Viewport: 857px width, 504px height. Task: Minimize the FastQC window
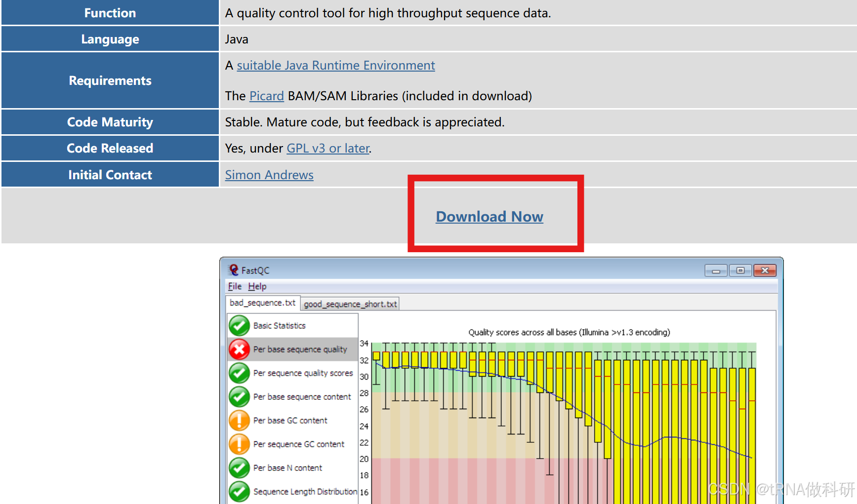pos(716,271)
